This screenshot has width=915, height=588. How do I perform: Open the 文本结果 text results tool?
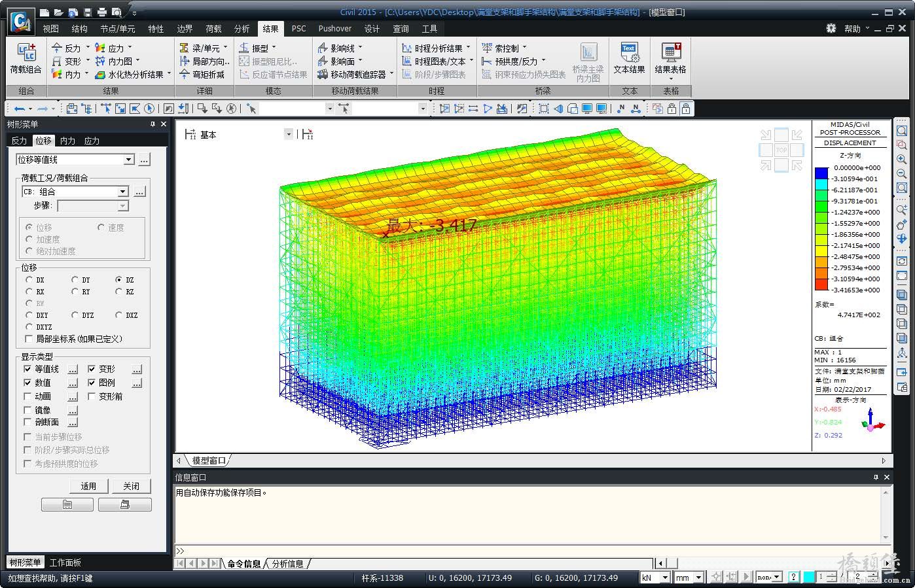[x=629, y=59]
